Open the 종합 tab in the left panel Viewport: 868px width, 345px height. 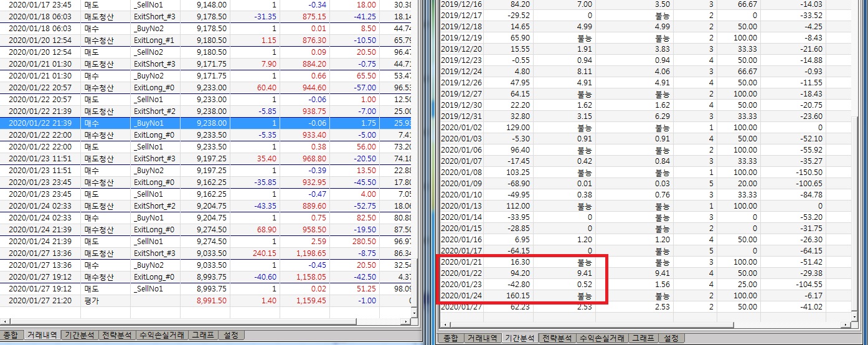click(11, 335)
